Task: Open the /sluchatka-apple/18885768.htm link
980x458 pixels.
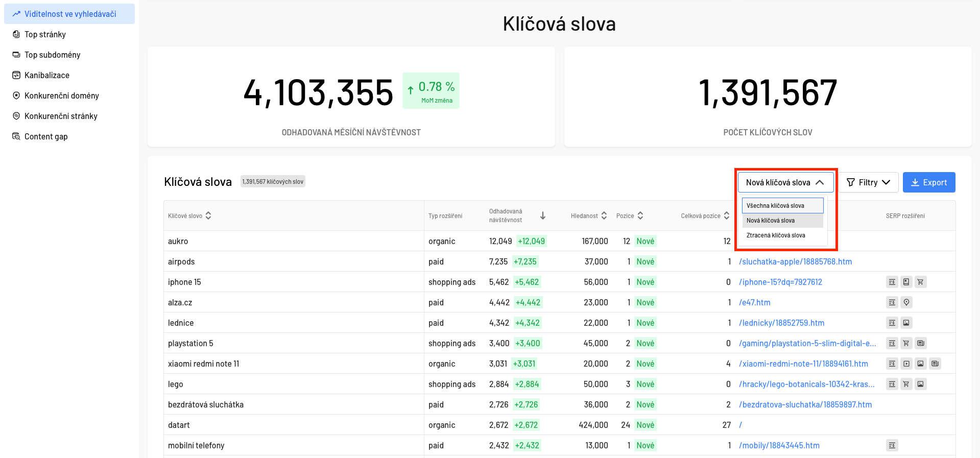Action: (x=795, y=261)
